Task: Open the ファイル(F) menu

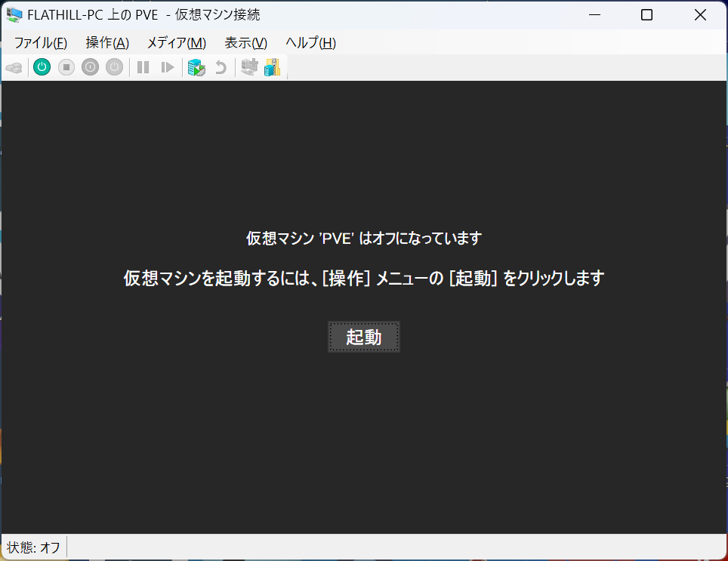Action: [41, 43]
